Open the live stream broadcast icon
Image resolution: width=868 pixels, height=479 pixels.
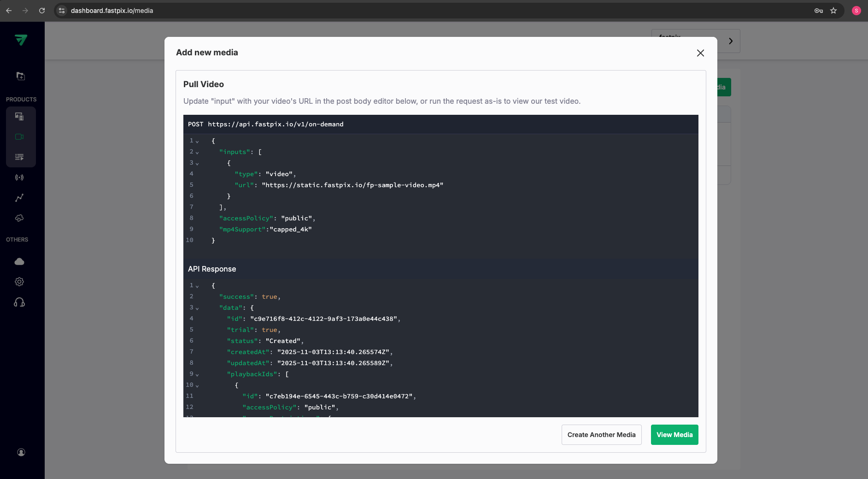[x=19, y=177]
